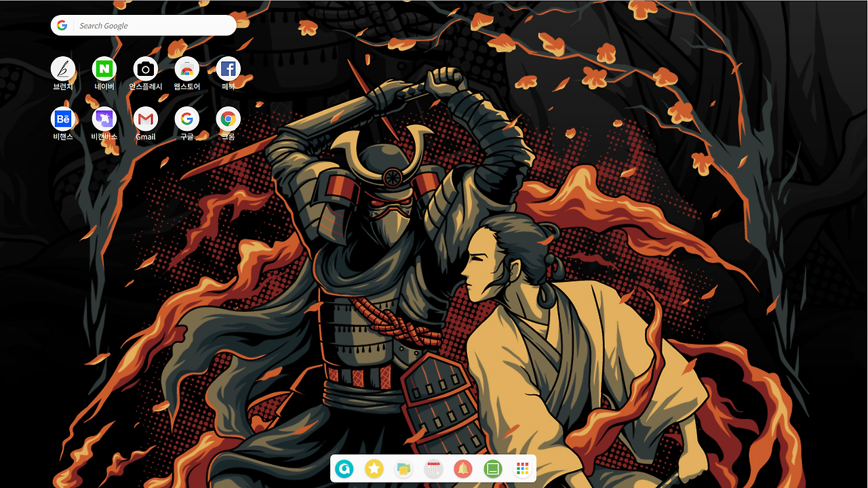Open the yellow star favorites icon in dock
The height and width of the screenshot is (488, 868).
(374, 468)
